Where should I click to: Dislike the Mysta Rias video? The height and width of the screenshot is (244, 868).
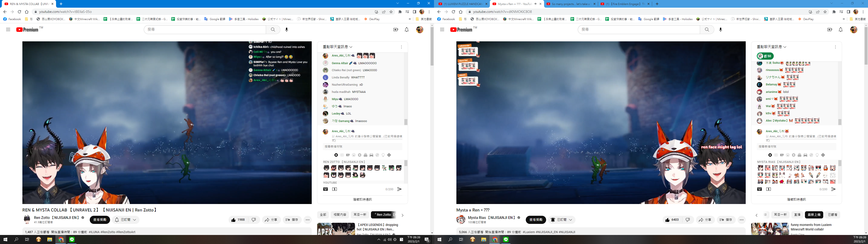(x=687, y=220)
